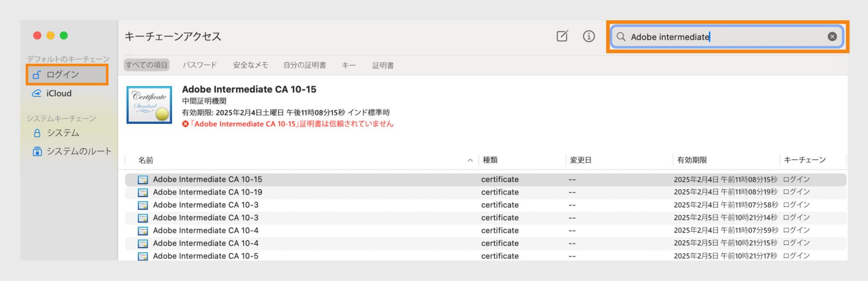Click into the Adobe intermediate search field
The height and width of the screenshot is (281, 868).
(727, 37)
